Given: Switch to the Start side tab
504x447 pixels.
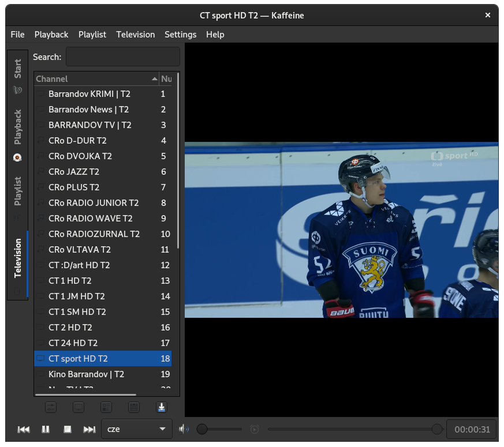Looking at the screenshot, I should [18, 76].
